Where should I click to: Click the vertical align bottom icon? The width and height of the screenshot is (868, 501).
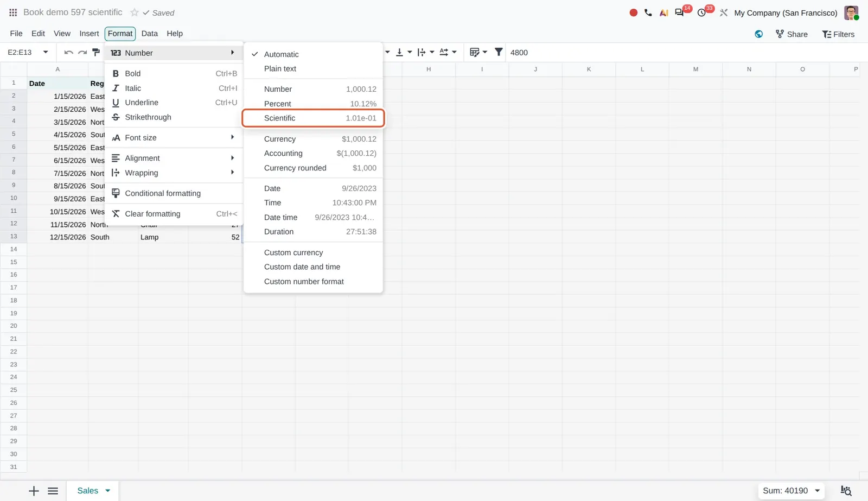[x=399, y=53]
